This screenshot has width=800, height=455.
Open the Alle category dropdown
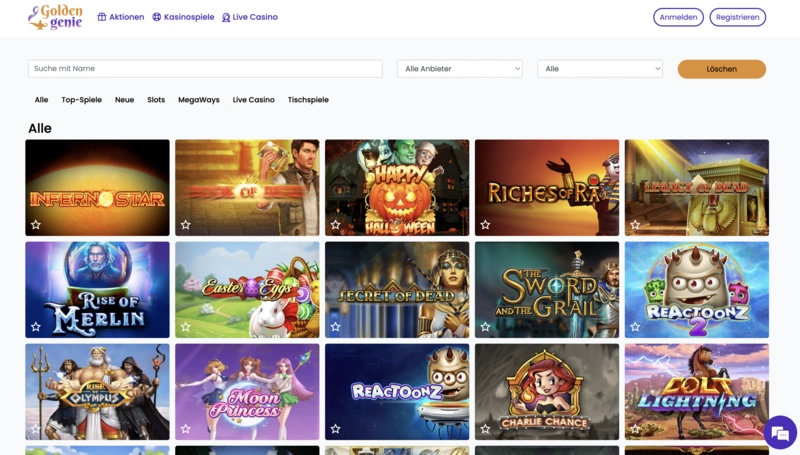[600, 69]
